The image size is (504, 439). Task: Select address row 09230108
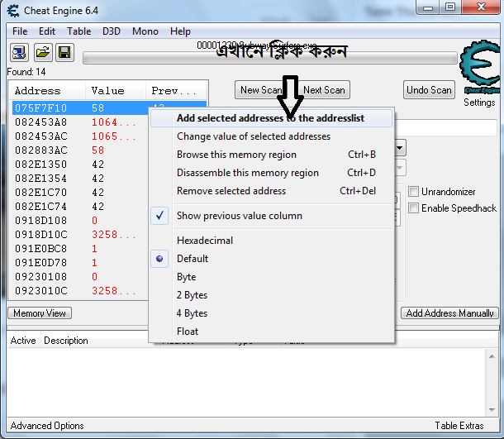click(80, 277)
